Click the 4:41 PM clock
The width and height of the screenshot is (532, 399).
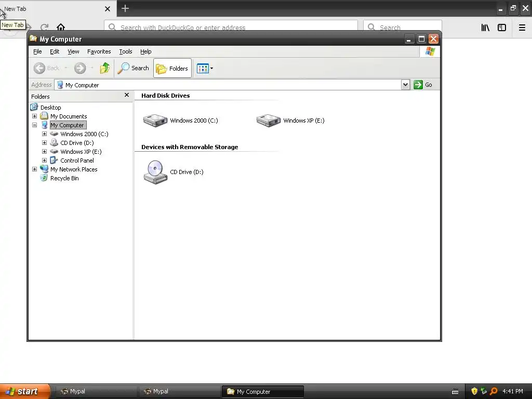pos(513,391)
